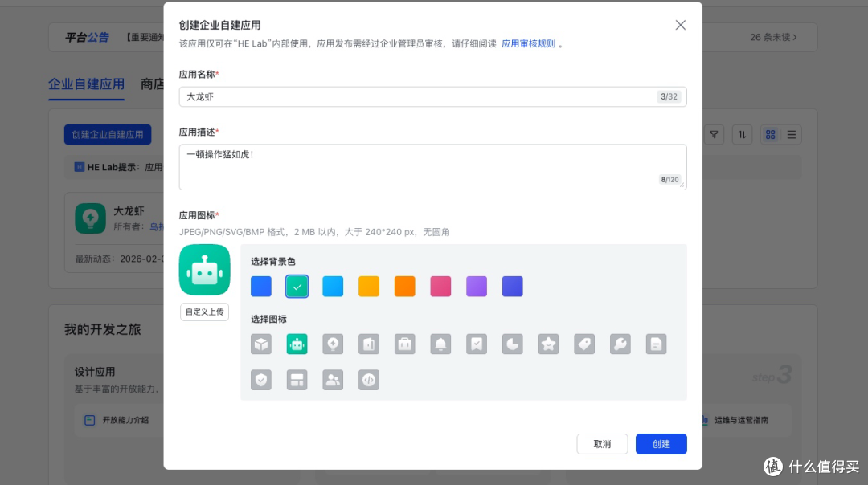Switch to 企业自建应用 tab in background page

(86, 84)
